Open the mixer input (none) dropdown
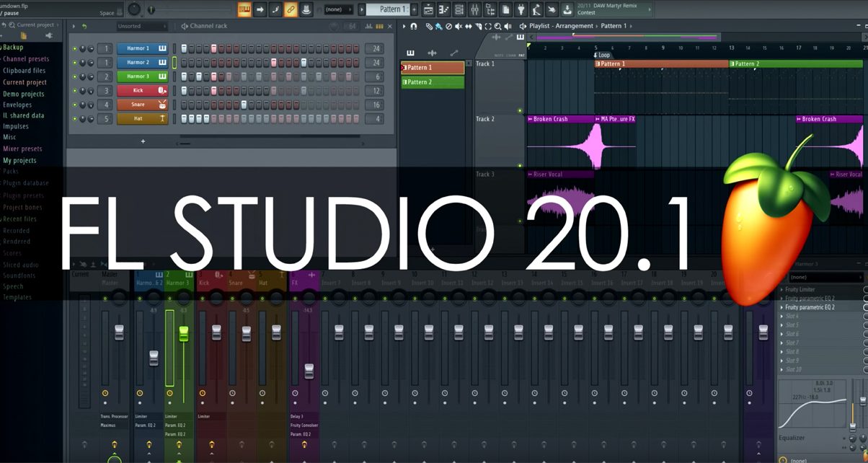This screenshot has width=868, height=463. 825,278
